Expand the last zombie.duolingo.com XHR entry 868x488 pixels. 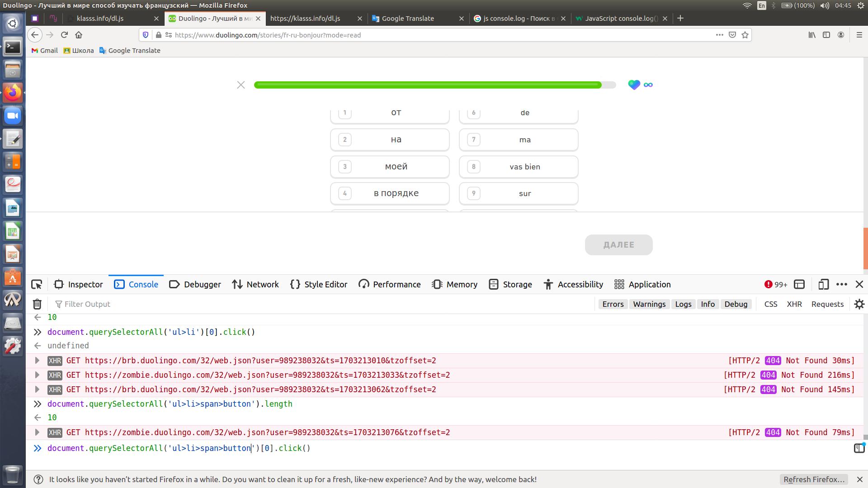tap(38, 432)
